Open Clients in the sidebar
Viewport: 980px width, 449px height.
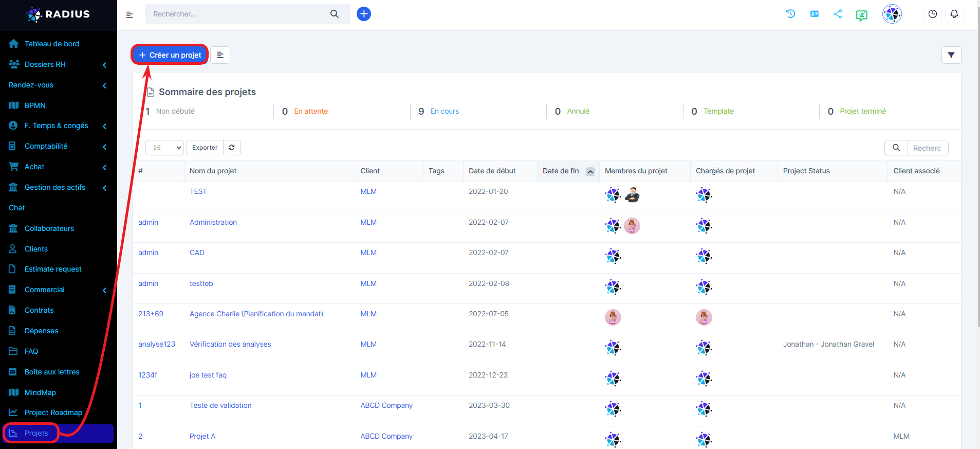tap(36, 249)
